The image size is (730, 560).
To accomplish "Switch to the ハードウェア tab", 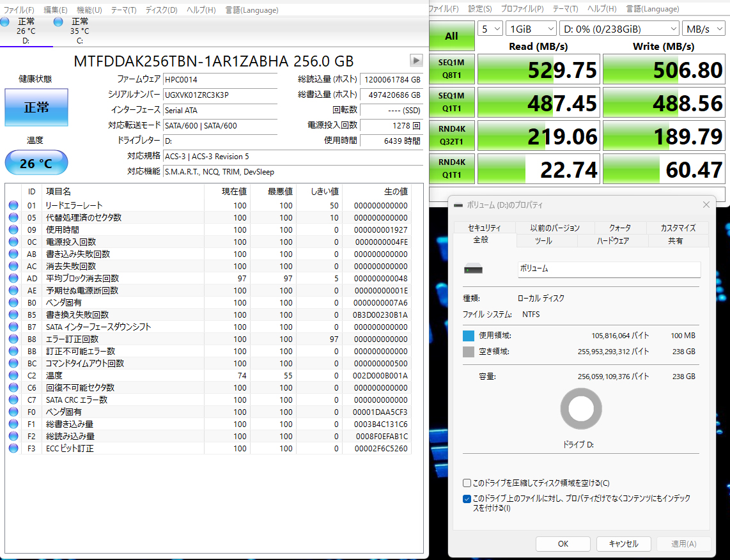I will point(612,241).
